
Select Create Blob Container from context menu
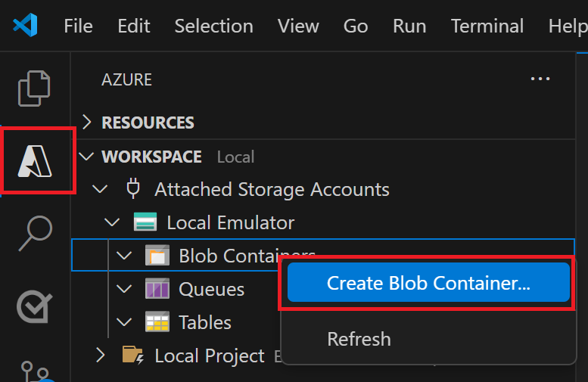point(428,283)
